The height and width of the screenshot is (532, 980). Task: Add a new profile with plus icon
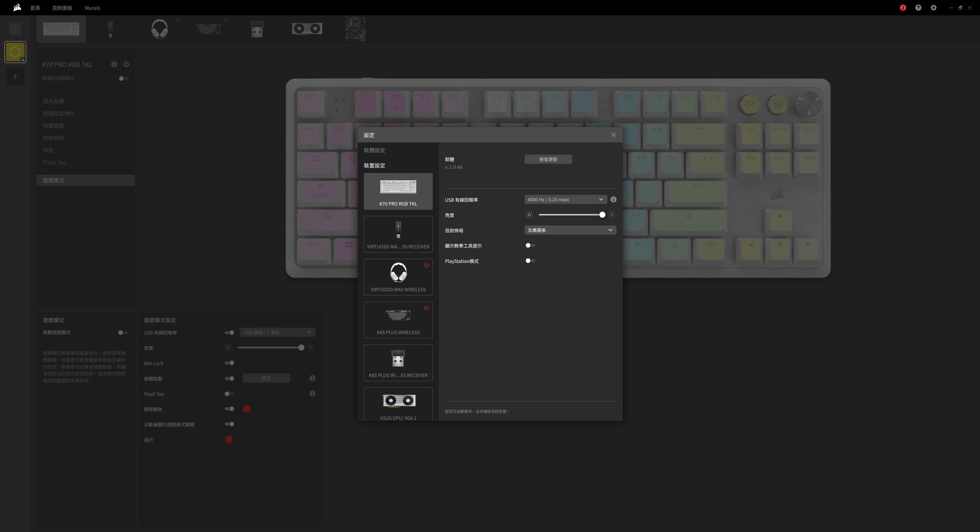point(15,77)
